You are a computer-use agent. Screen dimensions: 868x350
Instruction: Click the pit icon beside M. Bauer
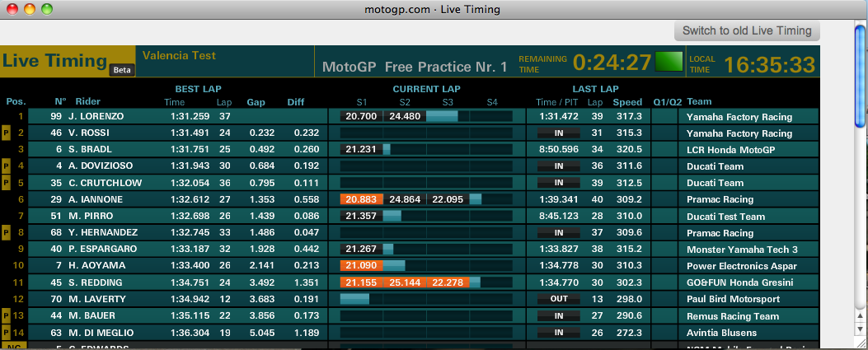point(6,315)
